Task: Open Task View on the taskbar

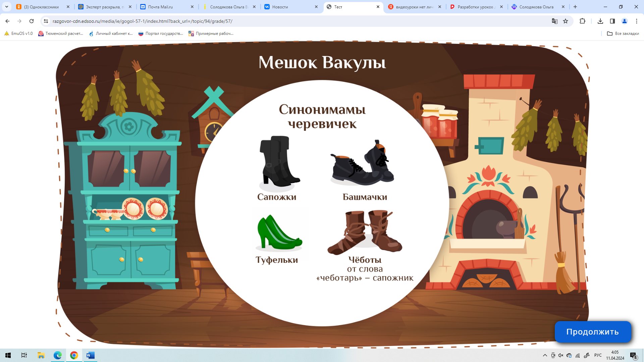Action: [x=24, y=355]
